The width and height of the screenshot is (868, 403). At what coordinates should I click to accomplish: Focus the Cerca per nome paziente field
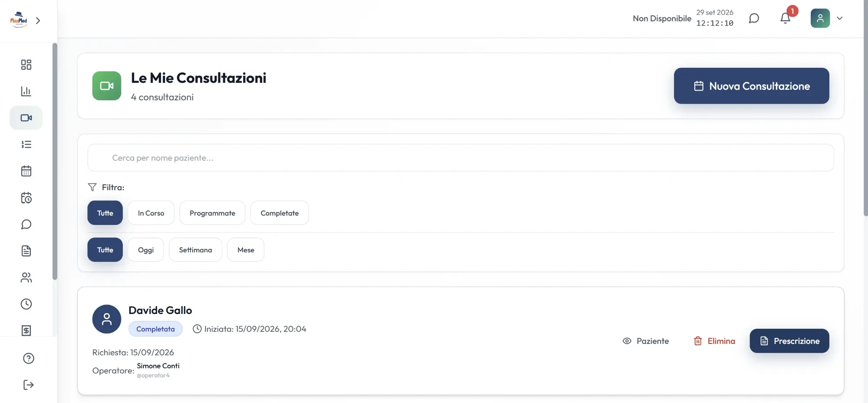pos(460,158)
